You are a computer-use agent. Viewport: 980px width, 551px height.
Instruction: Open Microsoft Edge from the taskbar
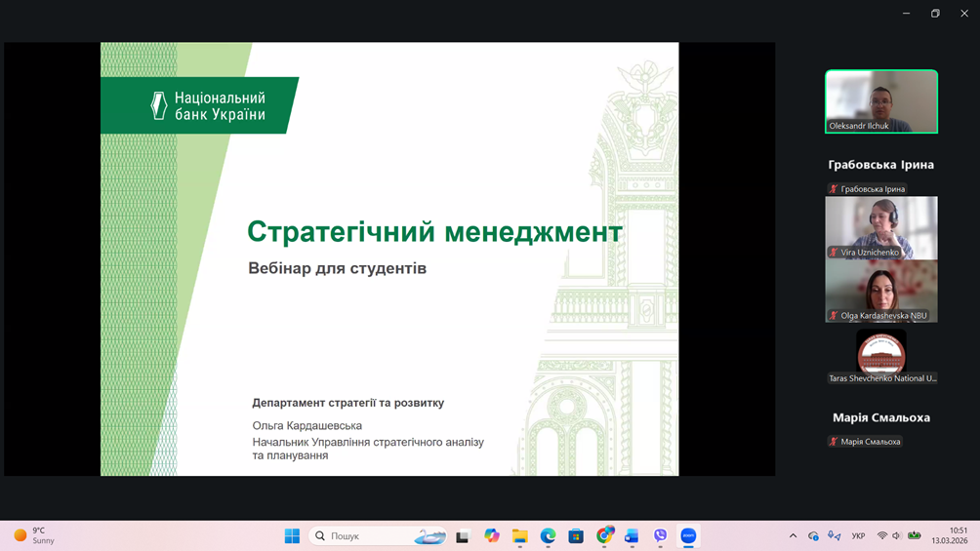point(548,535)
